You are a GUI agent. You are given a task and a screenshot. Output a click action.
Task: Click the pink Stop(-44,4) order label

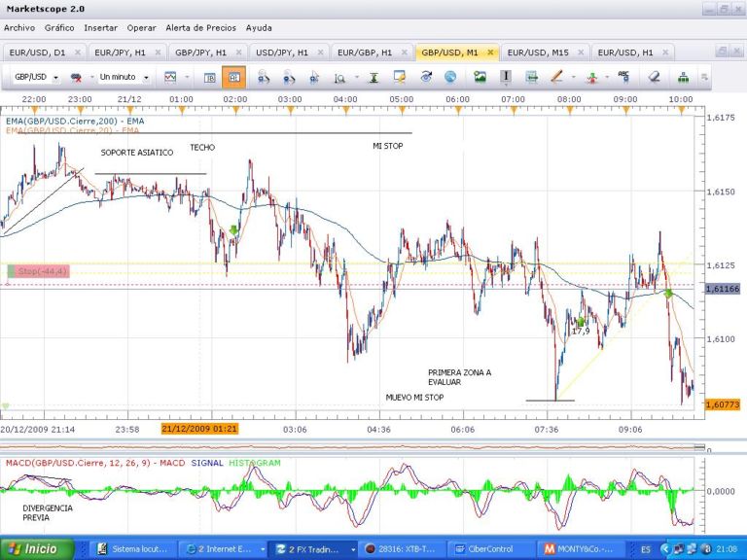click(x=37, y=271)
